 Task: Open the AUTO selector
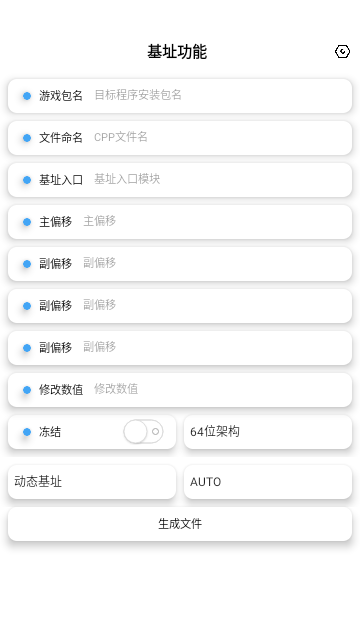pyautogui.click(x=268, y=482)
